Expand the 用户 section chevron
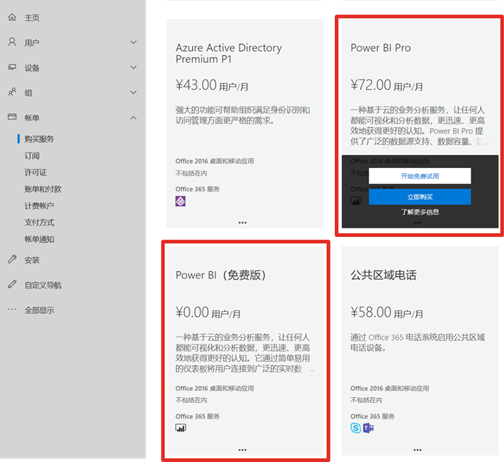 tap(133, 42)
